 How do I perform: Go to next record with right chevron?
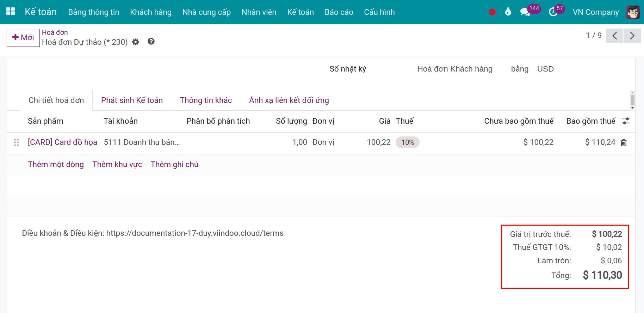tap(632, 36)
